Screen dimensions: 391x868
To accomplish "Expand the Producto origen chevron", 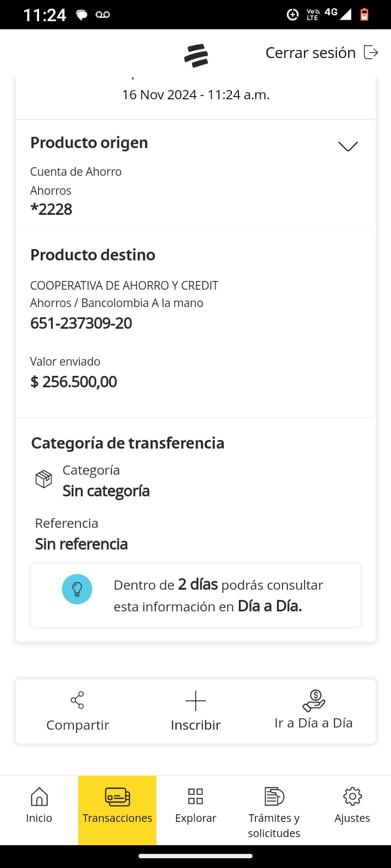I will coord(348,146).
